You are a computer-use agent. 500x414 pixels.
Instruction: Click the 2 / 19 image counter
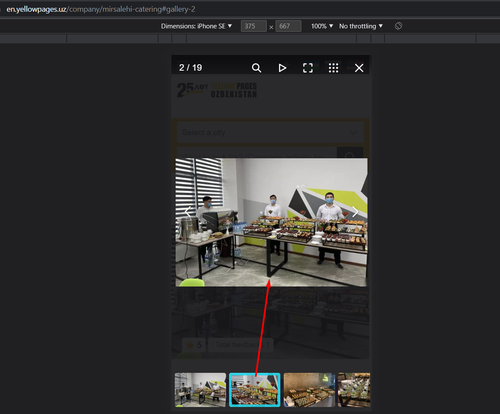pos(190,68)
